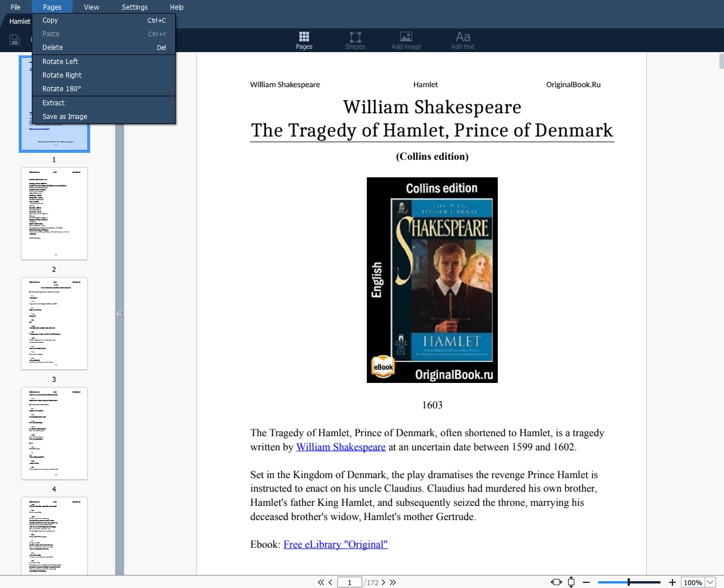Choose Copy from Pages menu
The height and width of the screenshot is (588, 724).
[x=104, y=20]
